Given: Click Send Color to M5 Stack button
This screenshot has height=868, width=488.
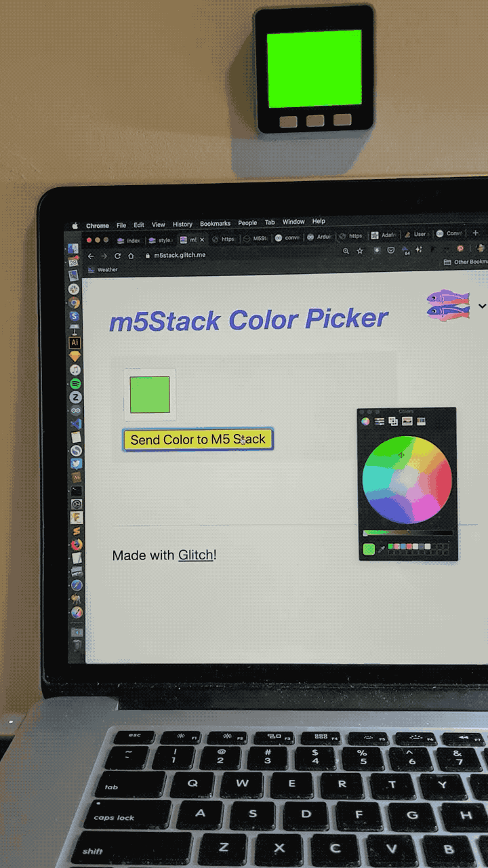Looking at the screenshot, I should pyautogui.click(x=198, y=439).
